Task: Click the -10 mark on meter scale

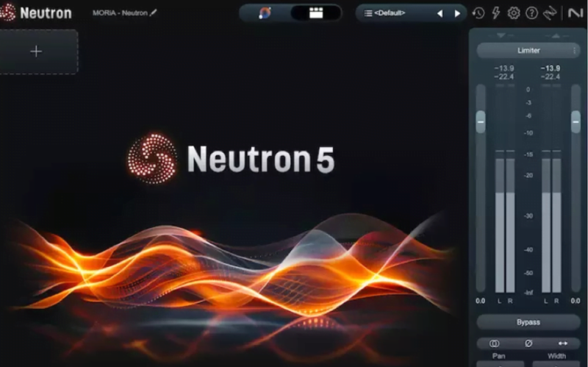Action: [528, 133]
